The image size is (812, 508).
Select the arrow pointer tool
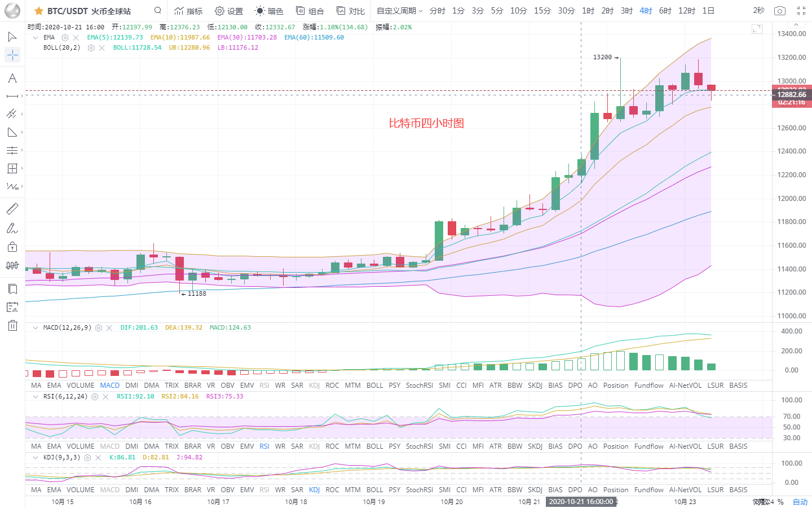tap(12, 37)
